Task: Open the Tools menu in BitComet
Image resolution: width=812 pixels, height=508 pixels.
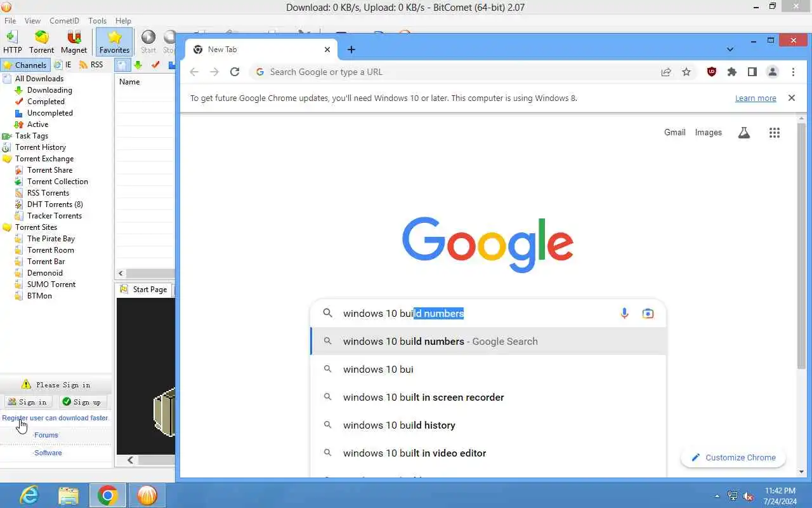Action: 97,21
